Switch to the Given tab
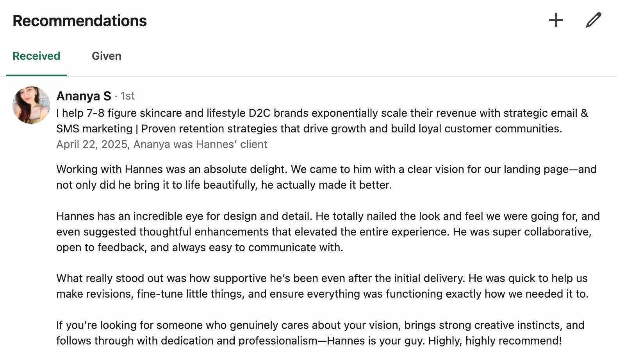This screenshot has width=617, height=364. tap(106, 56)
